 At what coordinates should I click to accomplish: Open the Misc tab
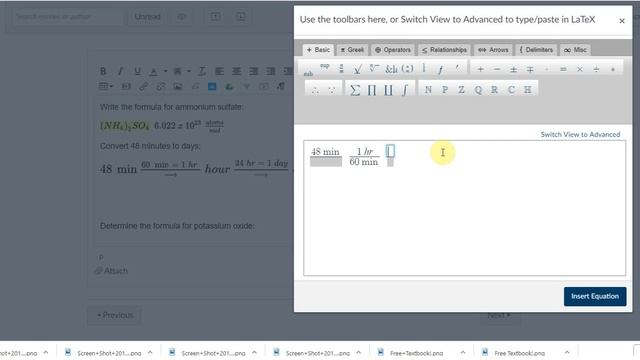pyautogui.click(x=575, y=50)
